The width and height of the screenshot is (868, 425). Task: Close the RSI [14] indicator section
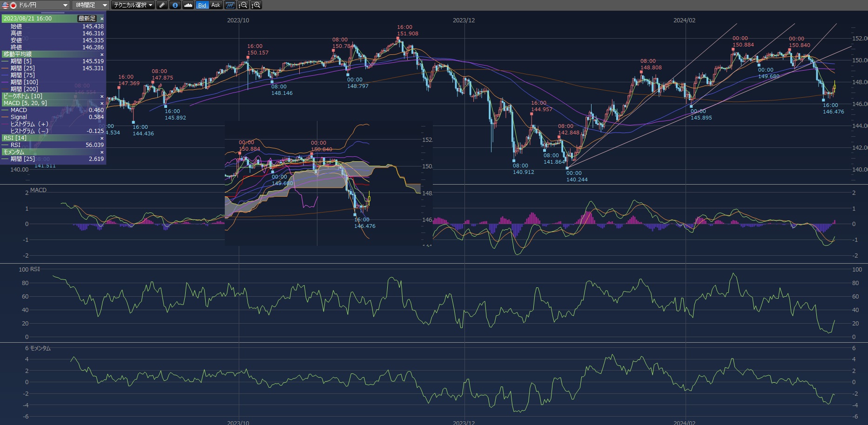102,138
